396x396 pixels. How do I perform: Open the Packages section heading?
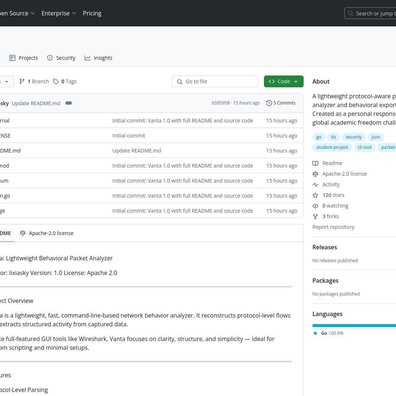[325, 281]
